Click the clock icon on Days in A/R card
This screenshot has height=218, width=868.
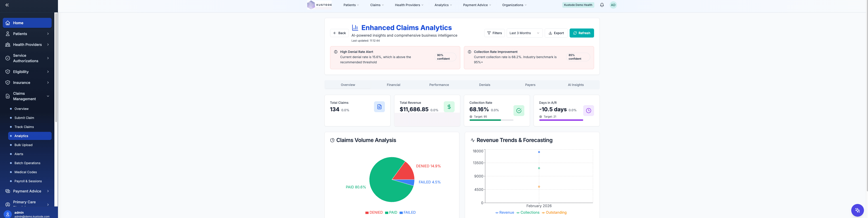click(588, 110)
